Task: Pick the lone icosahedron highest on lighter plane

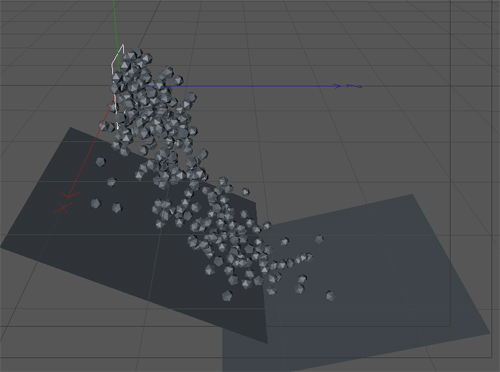Action: click(x=319, y=239)
